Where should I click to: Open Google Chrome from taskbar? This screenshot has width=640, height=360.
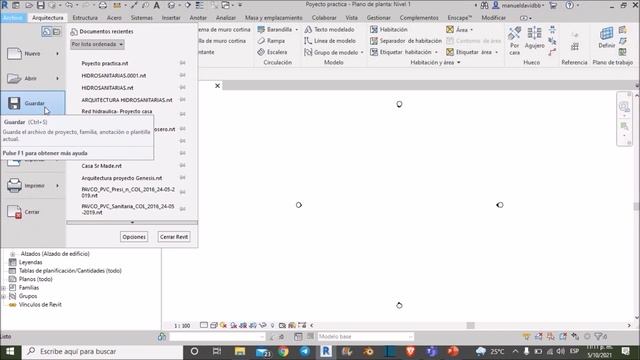283,351
